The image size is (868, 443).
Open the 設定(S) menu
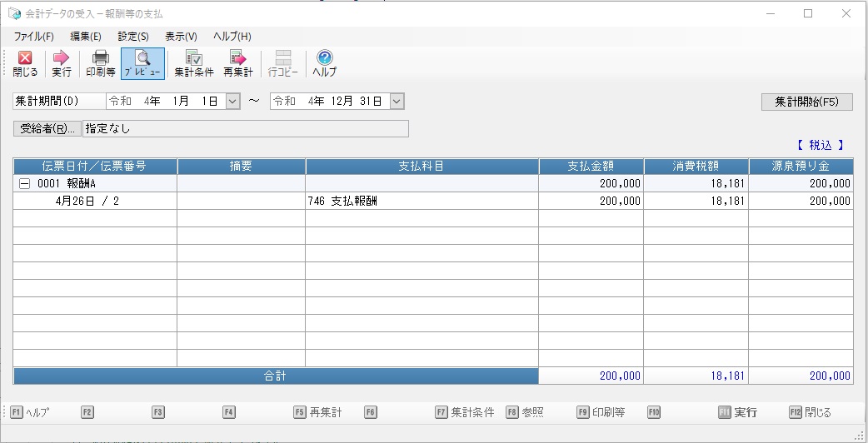coord(133,37)
